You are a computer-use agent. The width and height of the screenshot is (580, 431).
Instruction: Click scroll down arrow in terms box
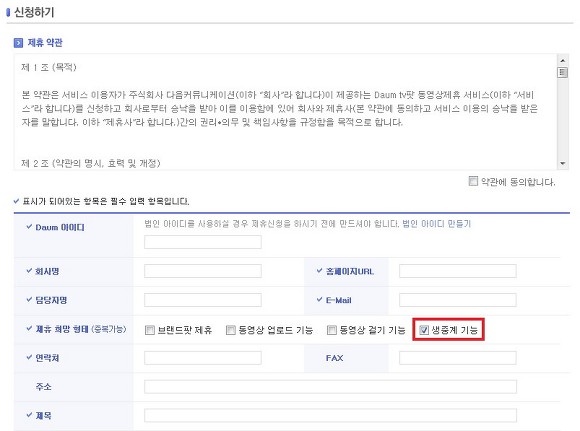coord(562,163)
